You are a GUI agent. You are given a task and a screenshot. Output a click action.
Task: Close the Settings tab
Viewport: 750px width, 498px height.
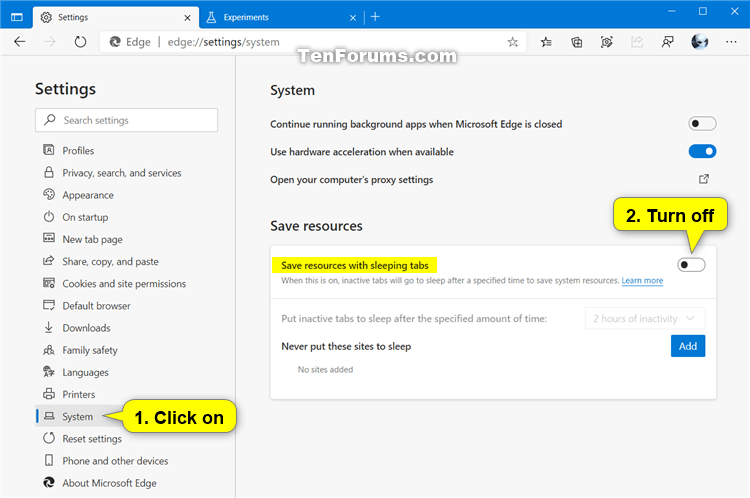click(188, 18)
